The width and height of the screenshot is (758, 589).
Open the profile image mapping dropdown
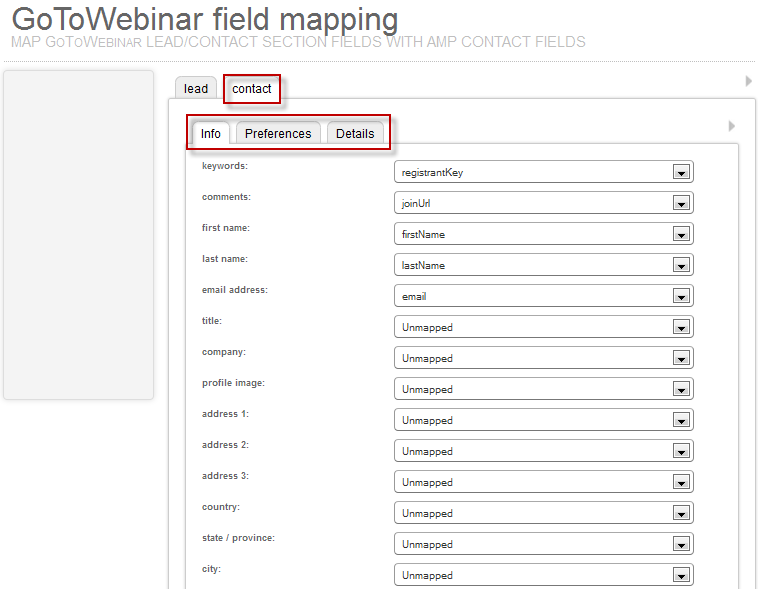pos(543,389)
